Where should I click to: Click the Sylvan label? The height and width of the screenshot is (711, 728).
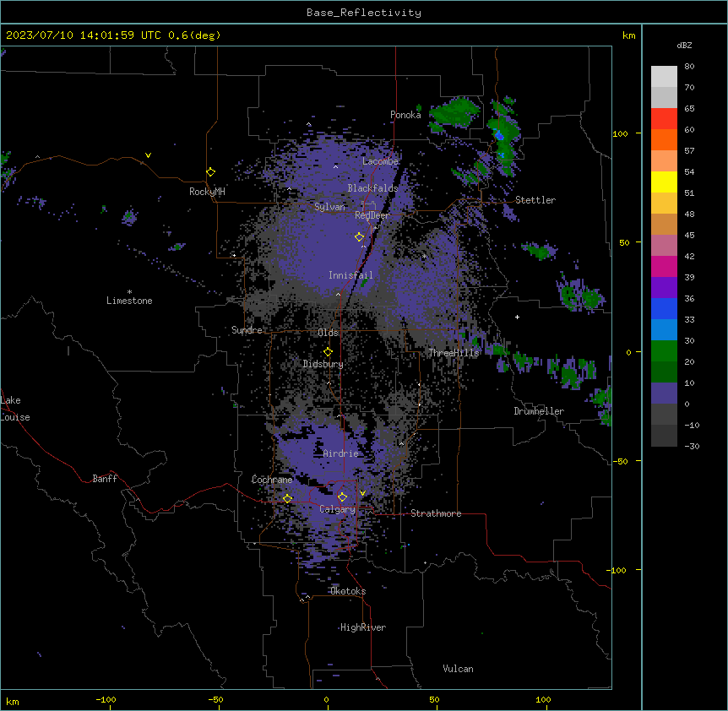tap(329, 207)
